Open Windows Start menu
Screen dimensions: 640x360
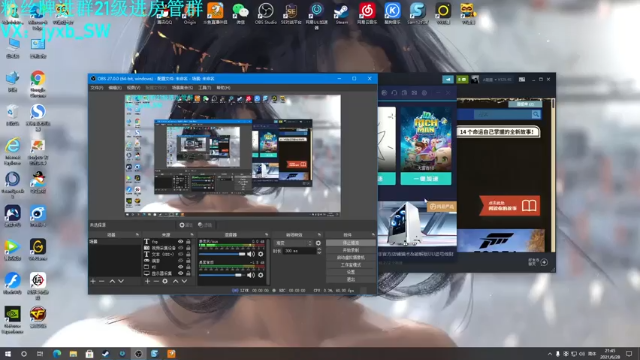coord(7,354)
